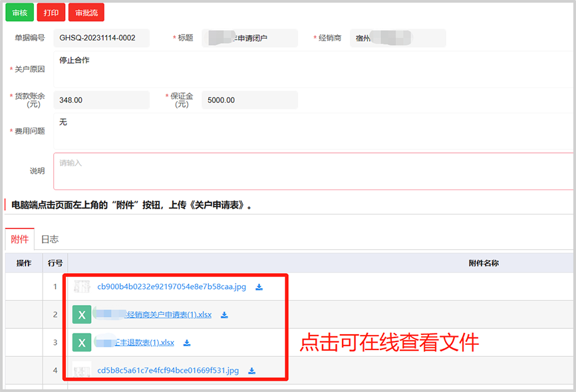Image resolution: width=576 pixels, height=392 pixels.
Task: Download the 退款表 xlsx file
Action: pyautogui.click(x=187, y=343)
